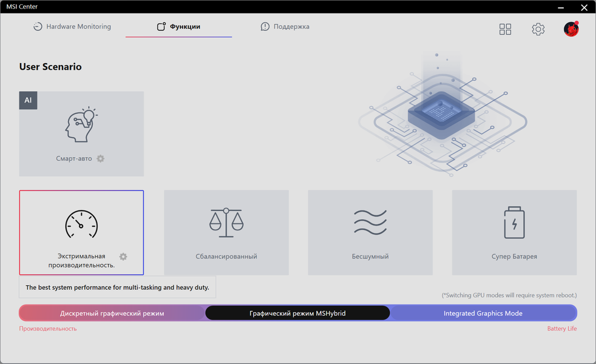The height and width of the screenshot is (364, 596).
Task: Click the battery charging icon
Action: [514, 223]
